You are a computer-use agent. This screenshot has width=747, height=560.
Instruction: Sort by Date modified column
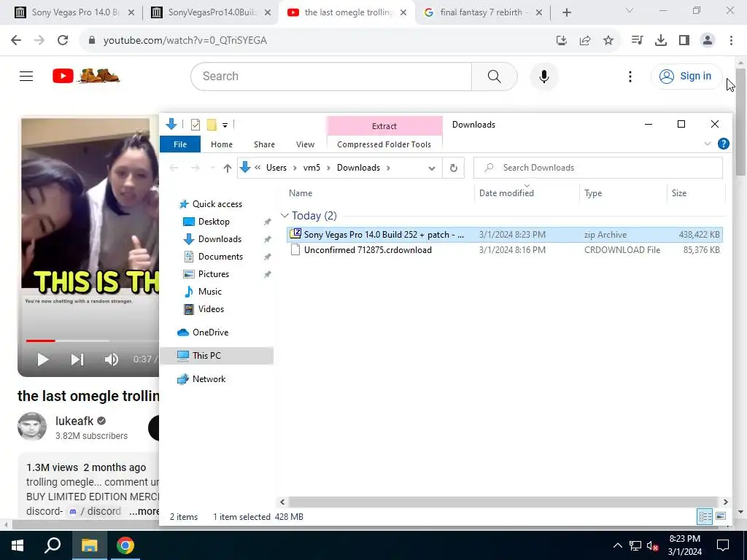(x=506, y=192)
